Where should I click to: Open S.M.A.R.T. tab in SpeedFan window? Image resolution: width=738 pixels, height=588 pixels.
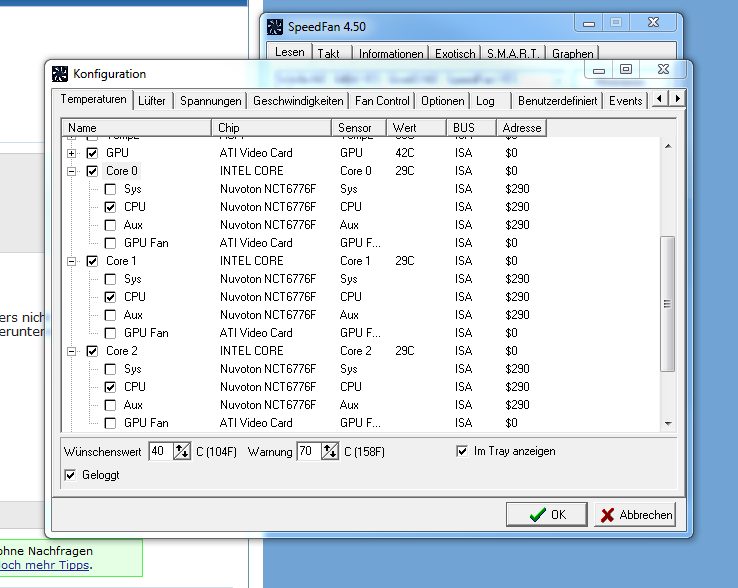(x=513, y=54)
